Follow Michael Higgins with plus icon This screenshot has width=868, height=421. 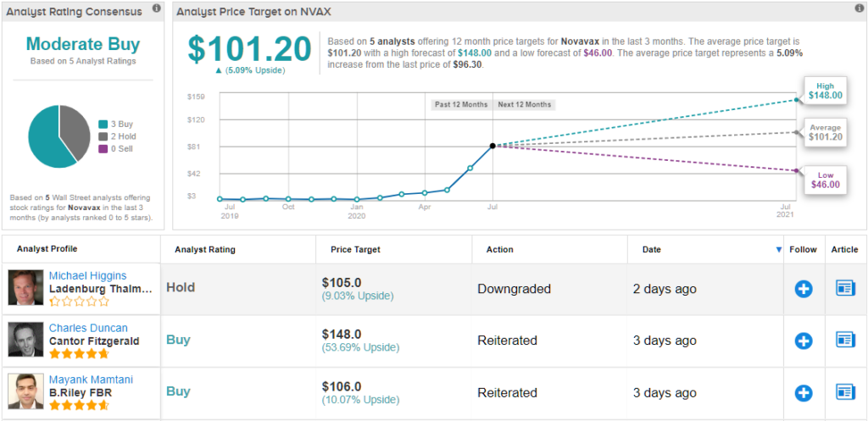[804, 289]
